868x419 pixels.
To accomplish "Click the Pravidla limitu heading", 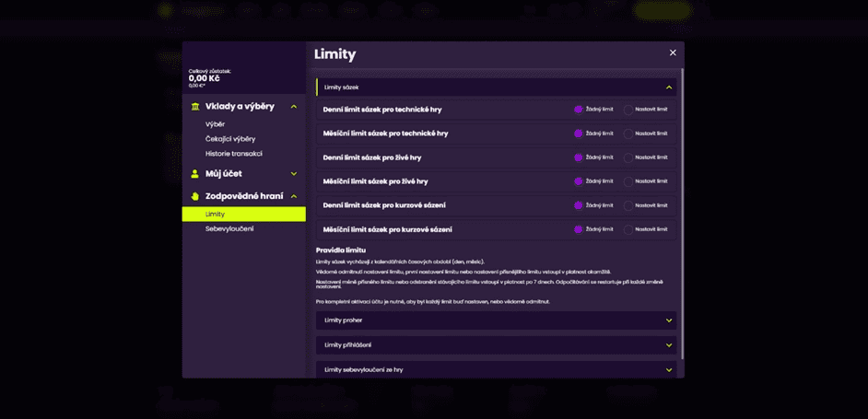I will pos(340,250).
